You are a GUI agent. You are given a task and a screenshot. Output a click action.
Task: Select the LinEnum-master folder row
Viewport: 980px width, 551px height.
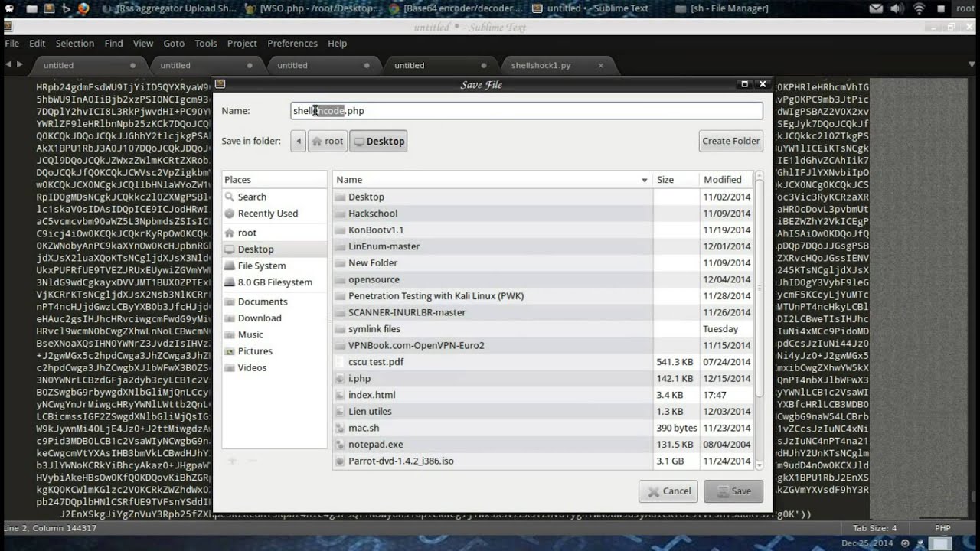click(543, 246)
